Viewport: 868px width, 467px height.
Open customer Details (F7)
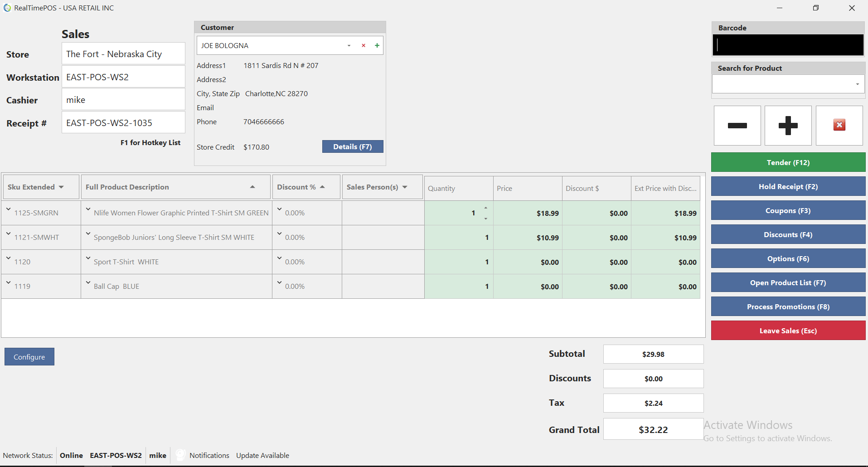352,146
